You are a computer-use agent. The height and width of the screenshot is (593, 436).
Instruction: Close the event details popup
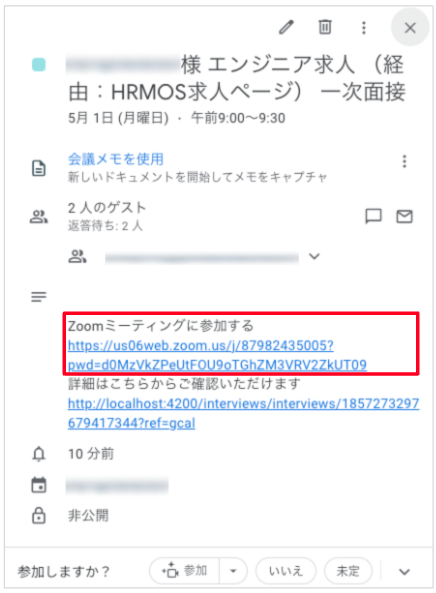pos(410,28)
